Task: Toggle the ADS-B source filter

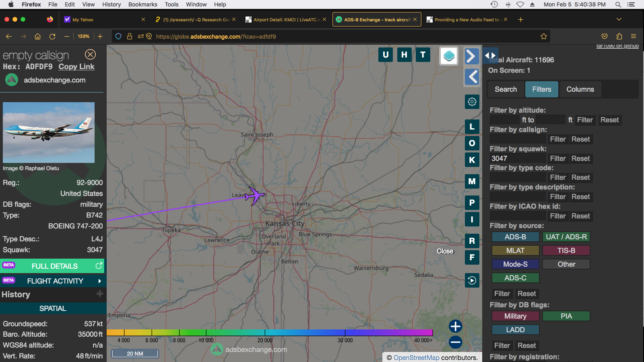Action: 515,237
